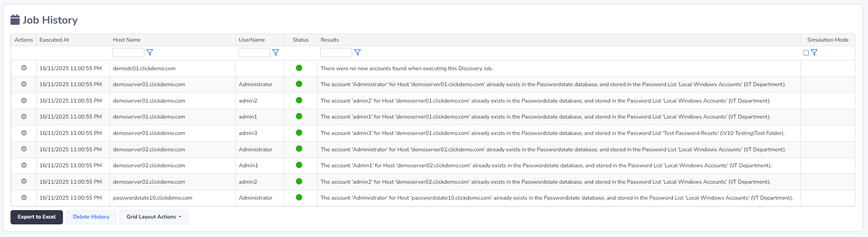Focus the Results filter text box

(x=336, y=53)
